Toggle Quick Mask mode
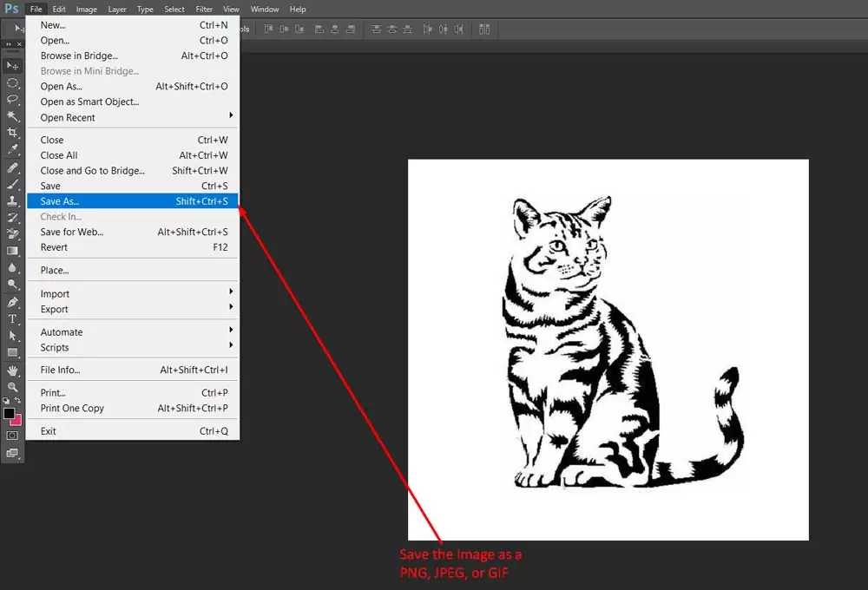Image resolution: width=868 pixels, height=590 pixels. 12,436
